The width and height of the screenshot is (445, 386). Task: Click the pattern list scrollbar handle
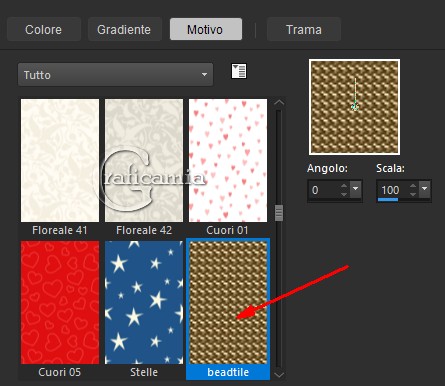click(x=279, y=213)
